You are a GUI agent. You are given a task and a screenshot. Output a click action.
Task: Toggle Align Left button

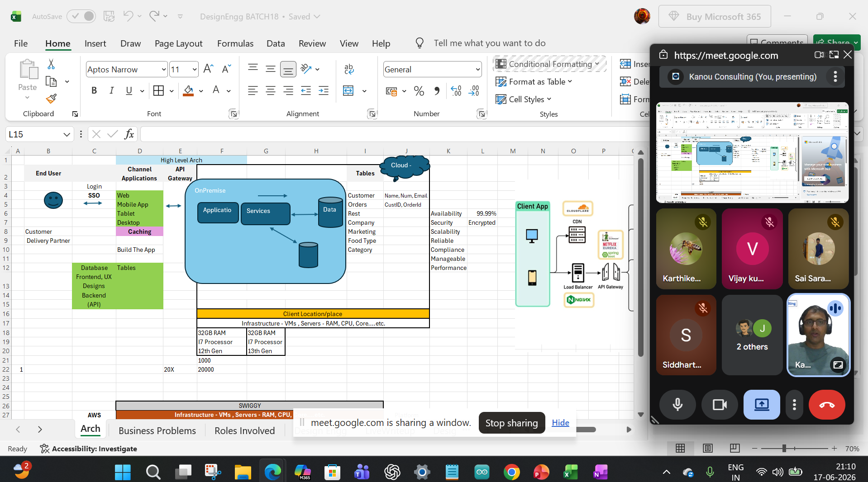(253, 91)
